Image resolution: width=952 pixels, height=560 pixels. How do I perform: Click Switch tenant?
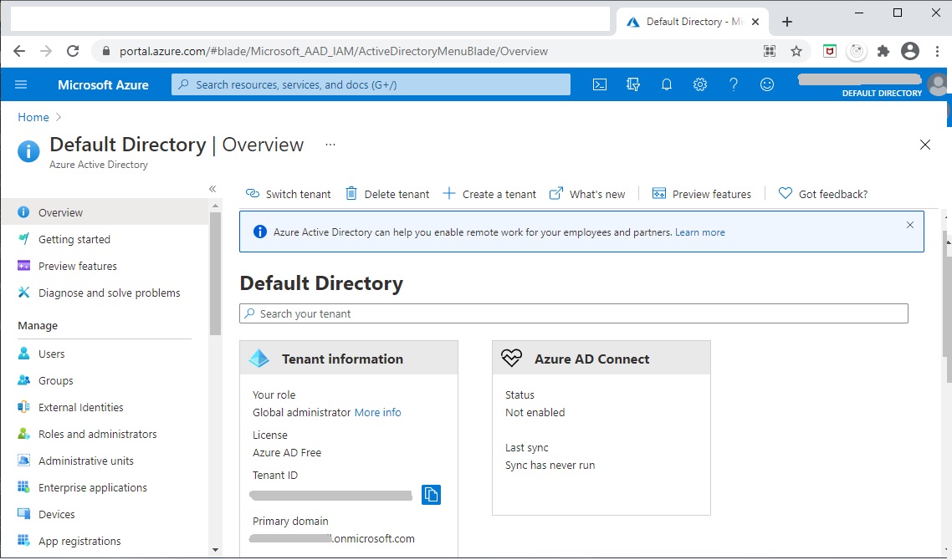pyautogui.click(x=288, y=194)
